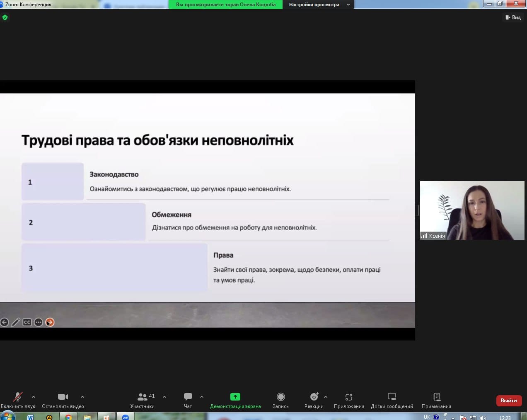Minimize the Zoom Конференция window
Screen dimensions: 527x420
489,4
